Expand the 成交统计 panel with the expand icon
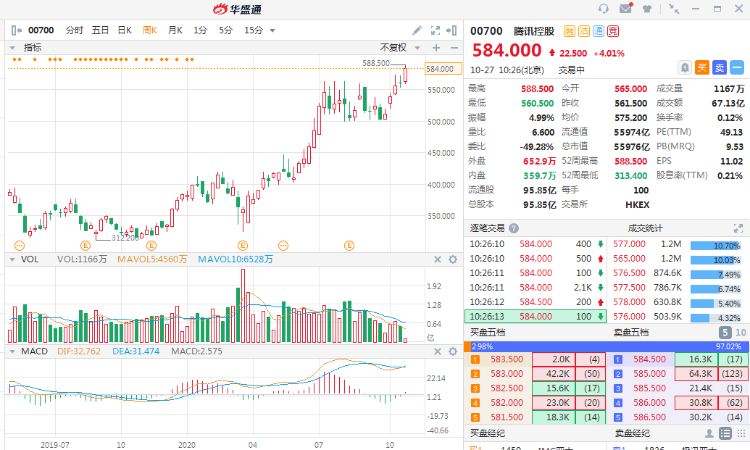 click(738, 228)
